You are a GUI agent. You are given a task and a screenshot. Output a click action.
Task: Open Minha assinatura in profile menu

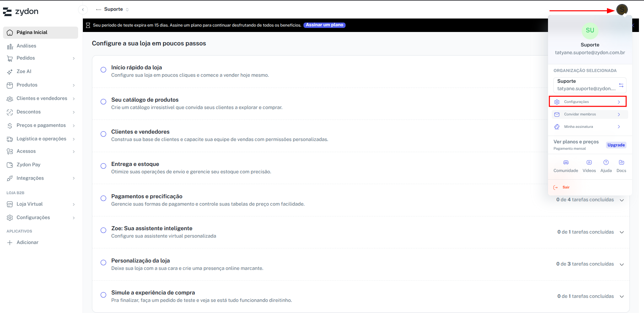(x=590, y=127)
